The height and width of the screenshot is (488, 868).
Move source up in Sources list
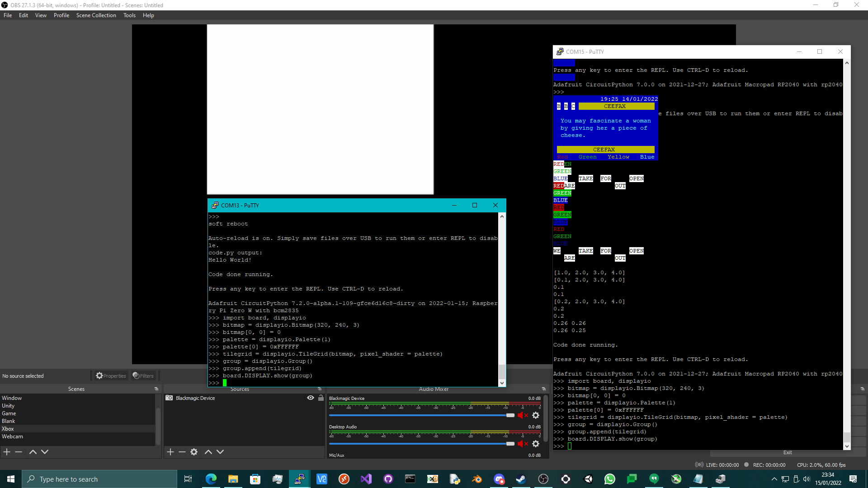pyautogui.click(x=208, y=452)
